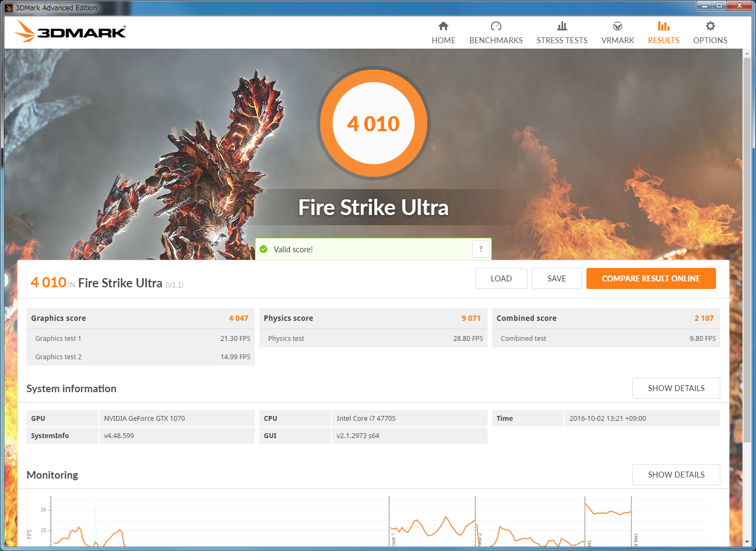Go to the HOME tab label
Screen dimensions: 756x551
443,41
